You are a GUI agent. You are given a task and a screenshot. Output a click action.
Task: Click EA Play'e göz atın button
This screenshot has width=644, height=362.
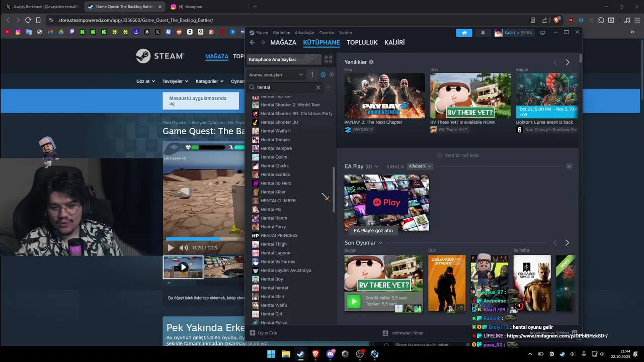[x=373, y=230]
